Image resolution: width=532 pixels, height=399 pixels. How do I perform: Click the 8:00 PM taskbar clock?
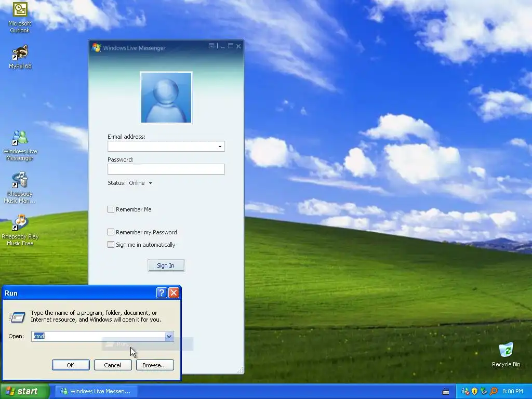pyautogui.click(x=513, y=392)
